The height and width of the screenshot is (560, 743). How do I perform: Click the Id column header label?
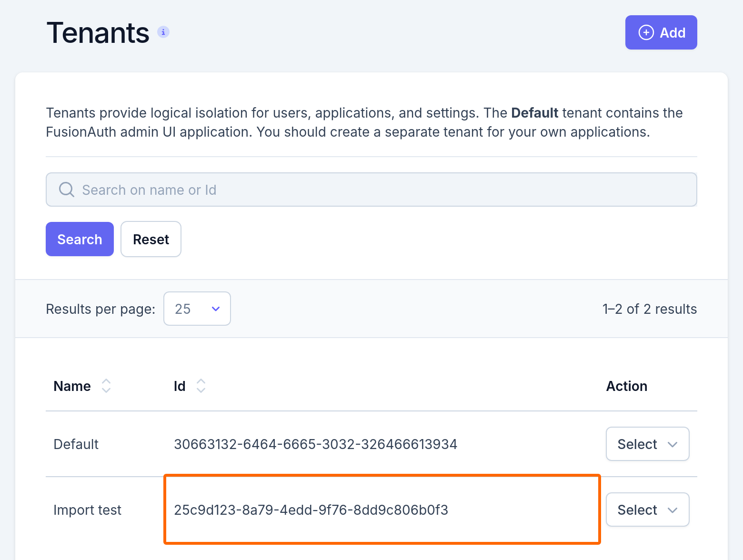point(180,386)
